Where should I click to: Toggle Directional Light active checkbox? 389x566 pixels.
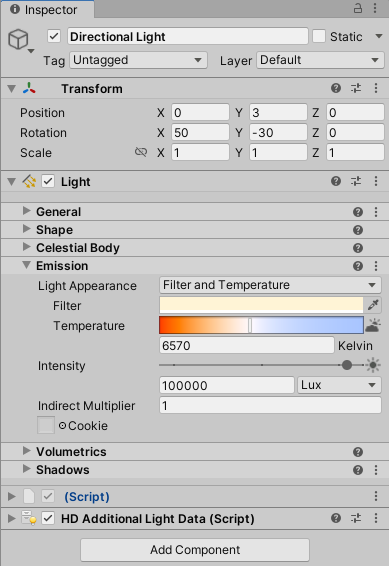pos(54,36)
